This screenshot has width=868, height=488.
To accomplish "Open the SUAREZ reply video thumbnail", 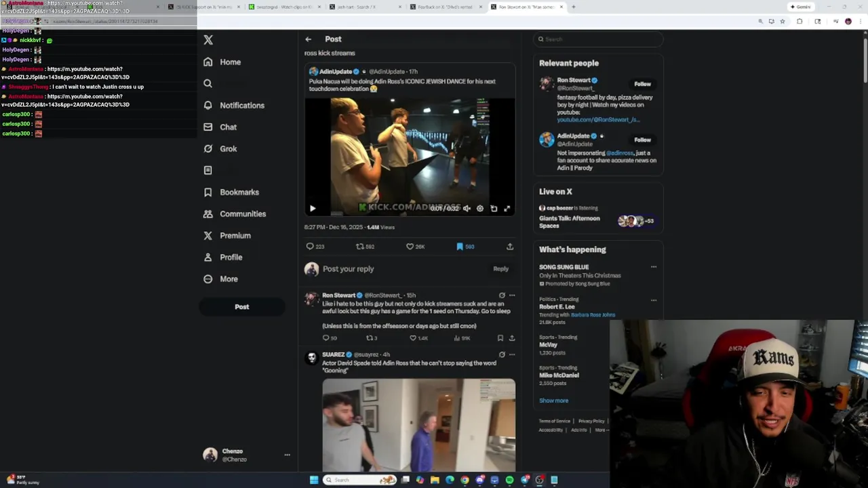I will (418, 425).
